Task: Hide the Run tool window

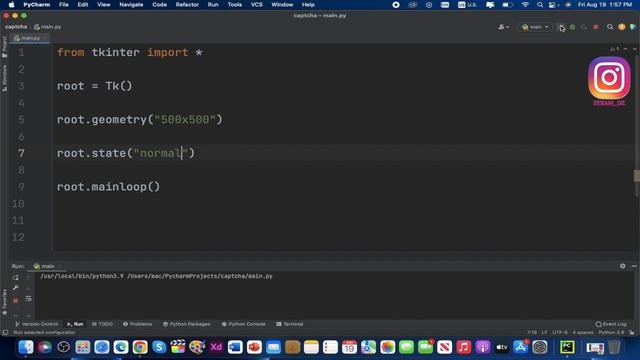Action: tap(634, 266)
